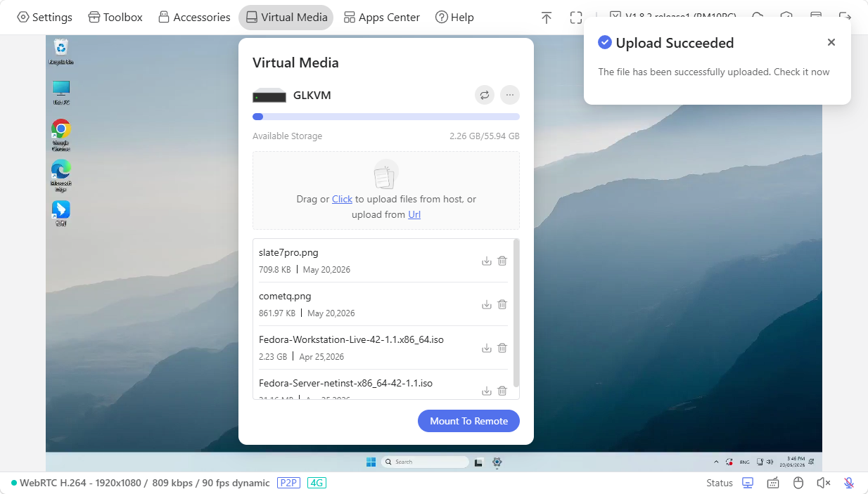Click the upload drop zone document icon

pyautogui.click(x=385, y=174)
